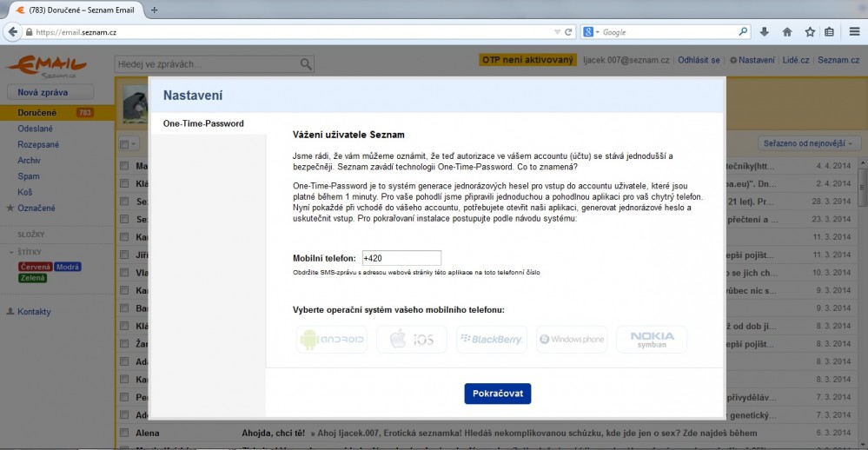The image size is (868, 450).
Task: Choose the Nokia Symbian icon
Action: 652,340
